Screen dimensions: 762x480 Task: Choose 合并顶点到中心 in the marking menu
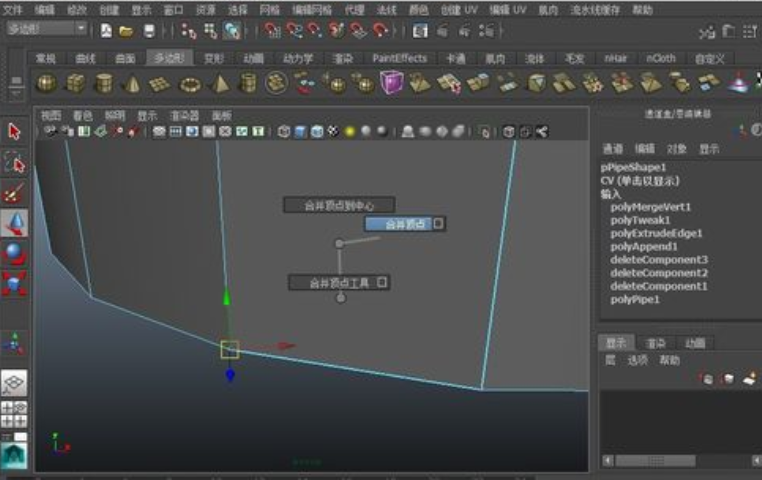point(340,205)
